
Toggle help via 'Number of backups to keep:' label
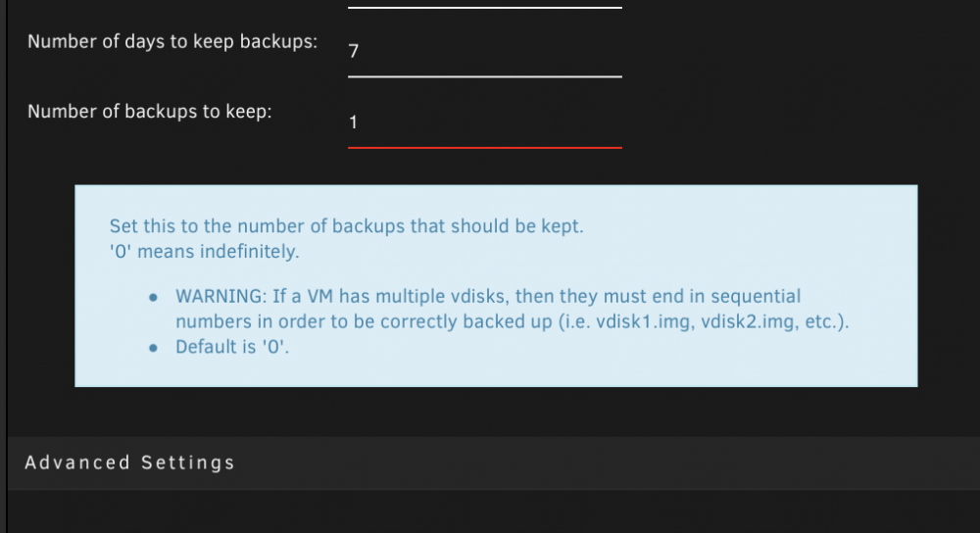click(x=150, y=112)
